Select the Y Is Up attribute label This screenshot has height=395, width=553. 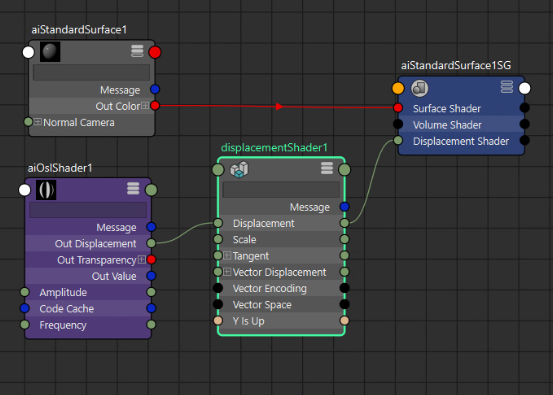[x=248, y=321]
